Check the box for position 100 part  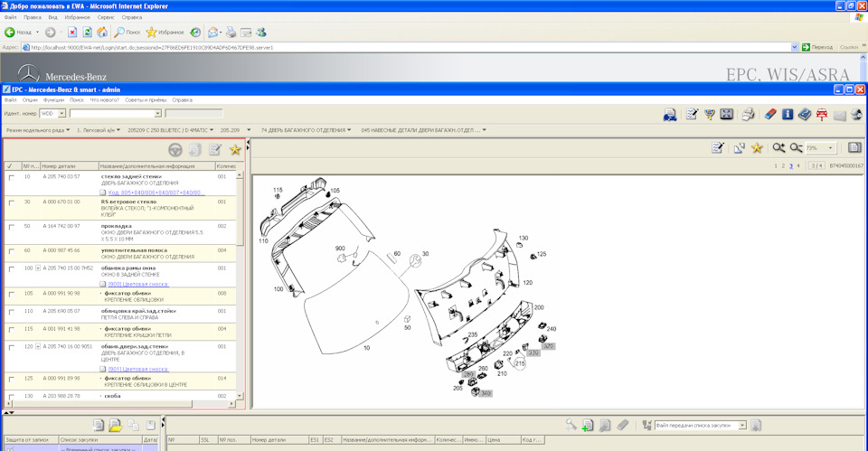(11, 269)
